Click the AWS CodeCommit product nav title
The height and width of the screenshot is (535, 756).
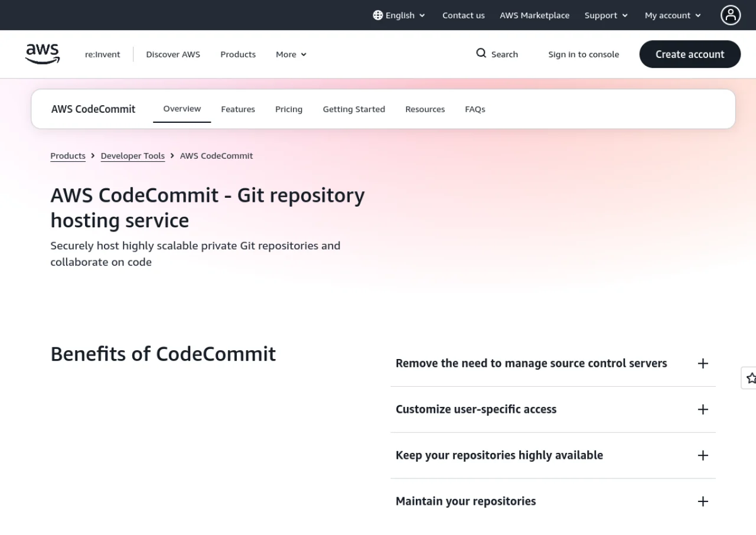[93, 109]
